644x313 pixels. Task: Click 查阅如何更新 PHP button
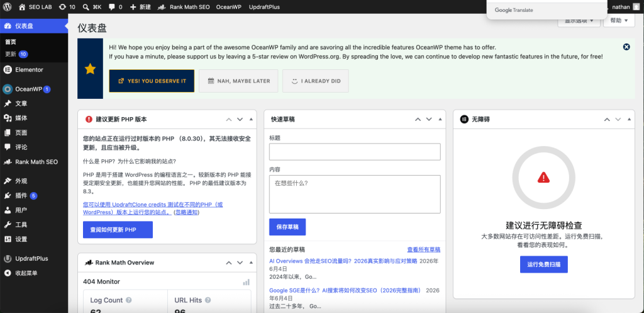coord(118,229)
